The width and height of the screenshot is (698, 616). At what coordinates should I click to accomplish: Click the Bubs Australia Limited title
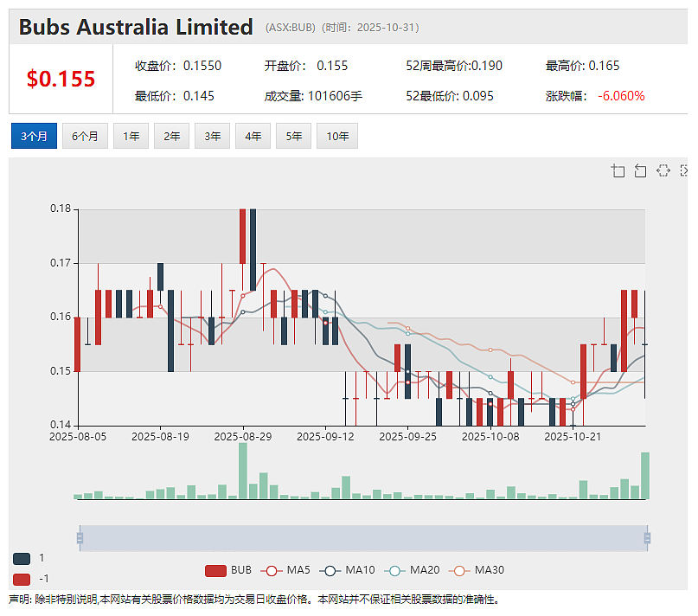click(x=136, y=27)
